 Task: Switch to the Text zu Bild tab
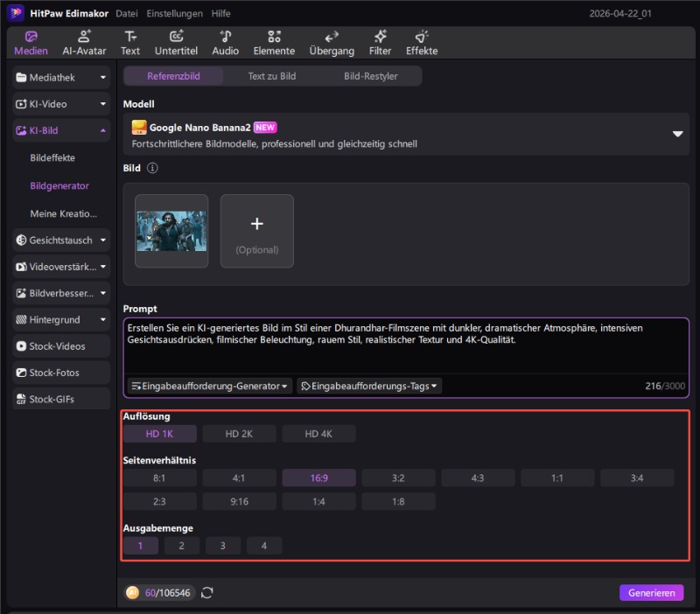coord(271,76)
